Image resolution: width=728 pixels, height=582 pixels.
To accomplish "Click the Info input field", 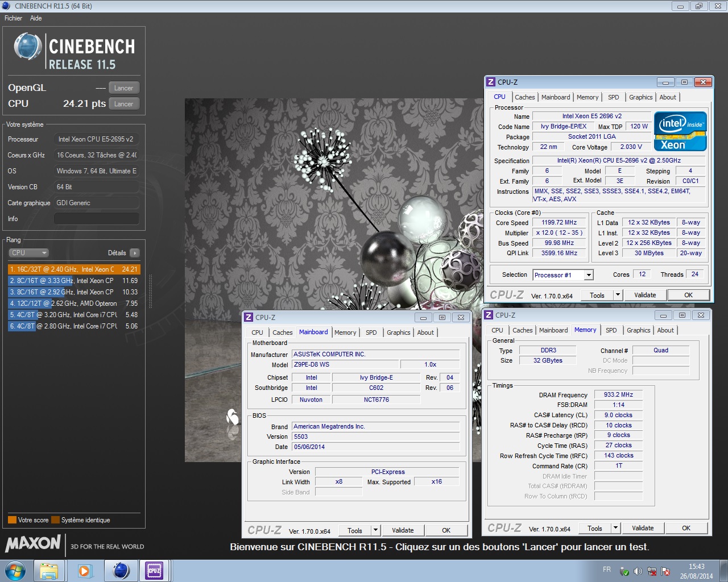I will (97, 219).
